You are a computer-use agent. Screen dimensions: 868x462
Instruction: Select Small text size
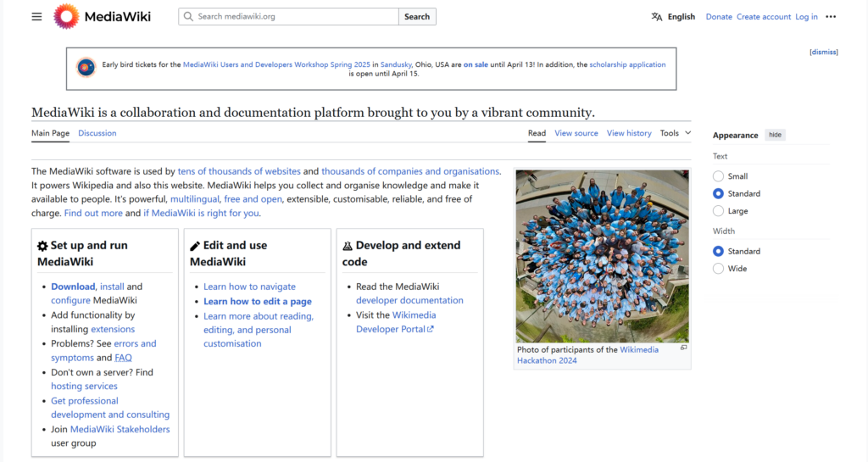click(719, 176)
